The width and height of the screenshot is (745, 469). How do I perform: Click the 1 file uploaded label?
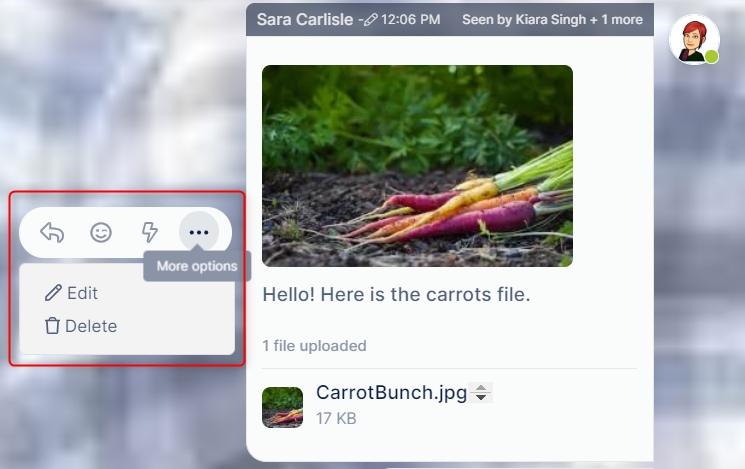pos(314,345)
